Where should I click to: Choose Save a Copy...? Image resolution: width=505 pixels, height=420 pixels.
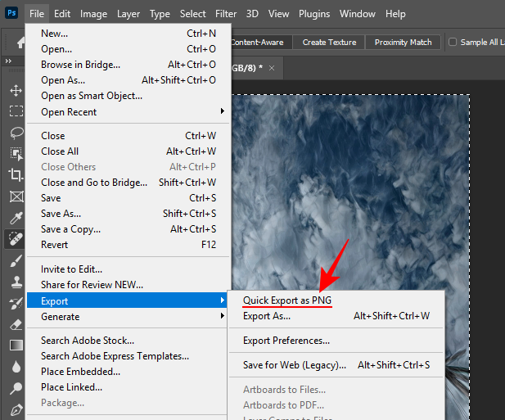pyautogui.click(x=129, y=229)
